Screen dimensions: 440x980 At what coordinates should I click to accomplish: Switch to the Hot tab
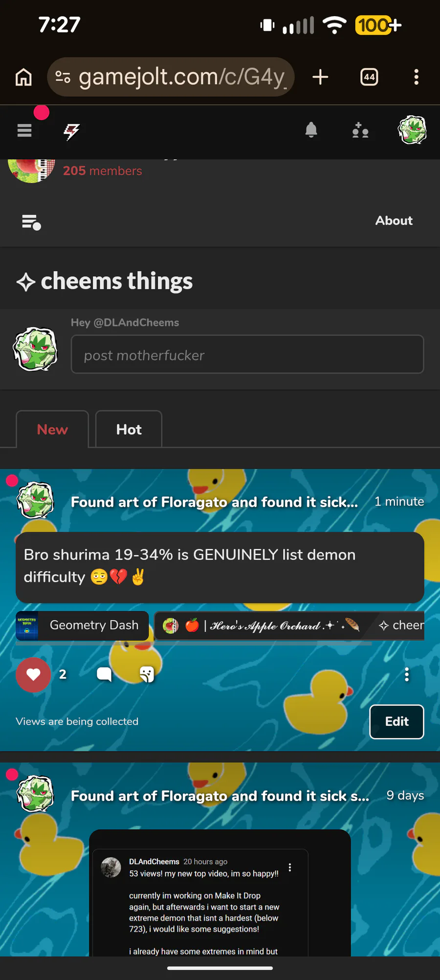[129, 429]
